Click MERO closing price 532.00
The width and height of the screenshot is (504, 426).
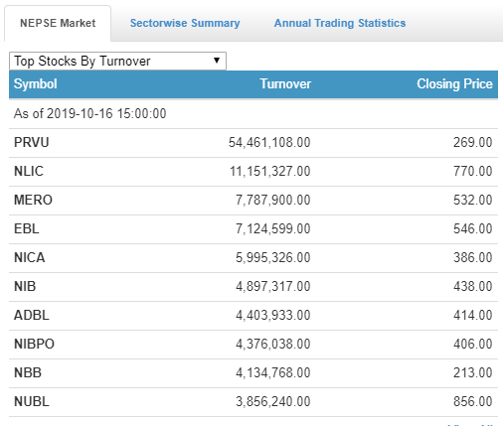click(473, 200)
